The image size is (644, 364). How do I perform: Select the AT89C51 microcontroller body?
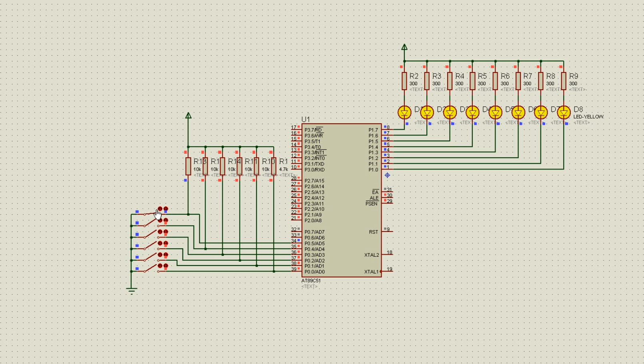(x=342, y=200)
